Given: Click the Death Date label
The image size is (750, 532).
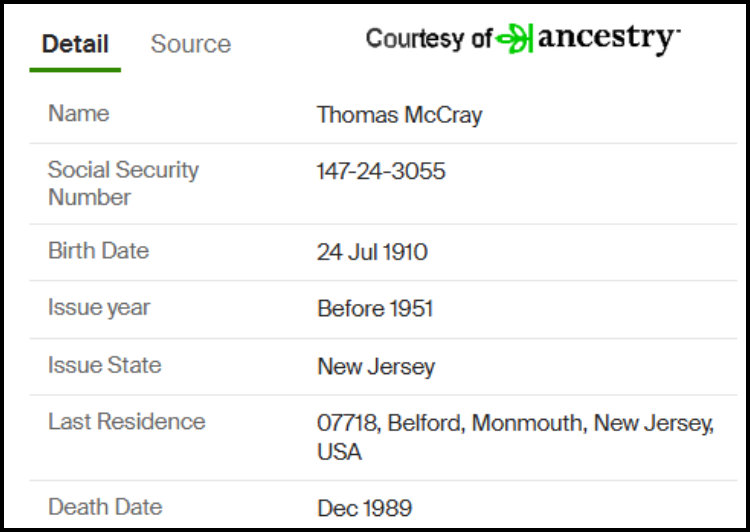Looking at the screenshot, I should point(105,507).
